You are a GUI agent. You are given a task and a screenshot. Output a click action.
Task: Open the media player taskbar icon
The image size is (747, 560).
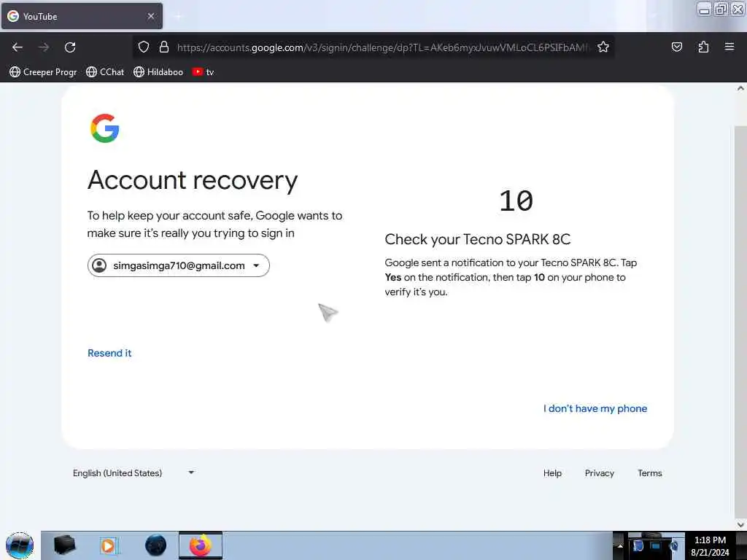click(109, 545)
